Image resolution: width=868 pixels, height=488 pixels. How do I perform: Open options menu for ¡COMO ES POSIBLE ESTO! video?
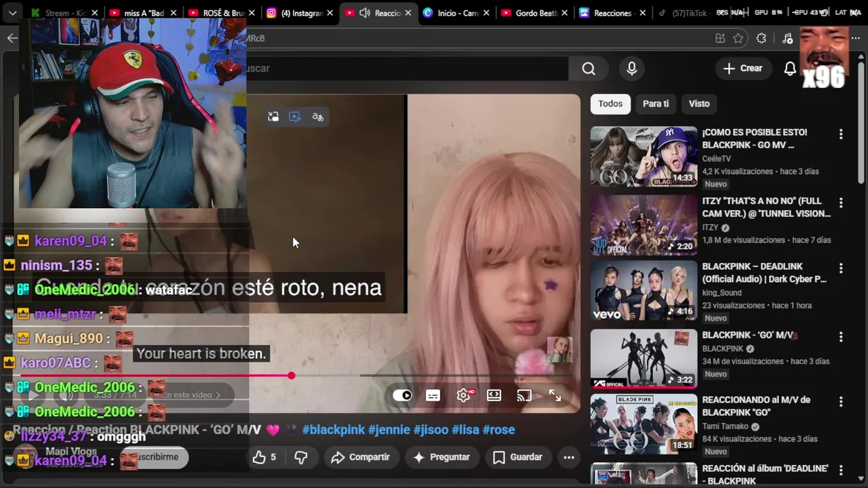841,134
